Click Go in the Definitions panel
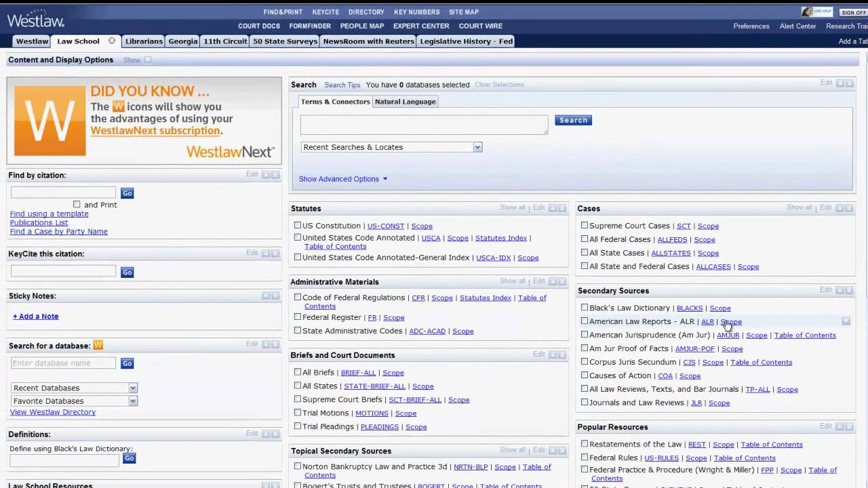 pyautogui.click(x=129, y=459)
